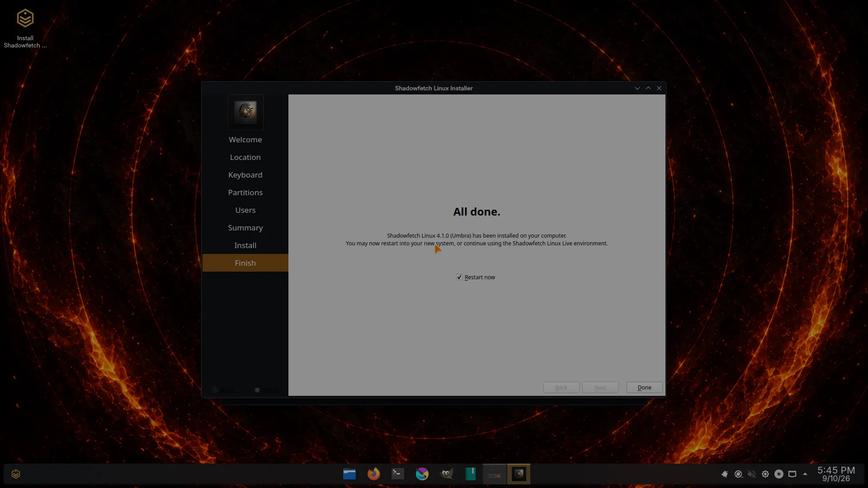The width and height of the screenshot is (868, 488).
Task: Close the installer window
Action: [x=659, y=88]
